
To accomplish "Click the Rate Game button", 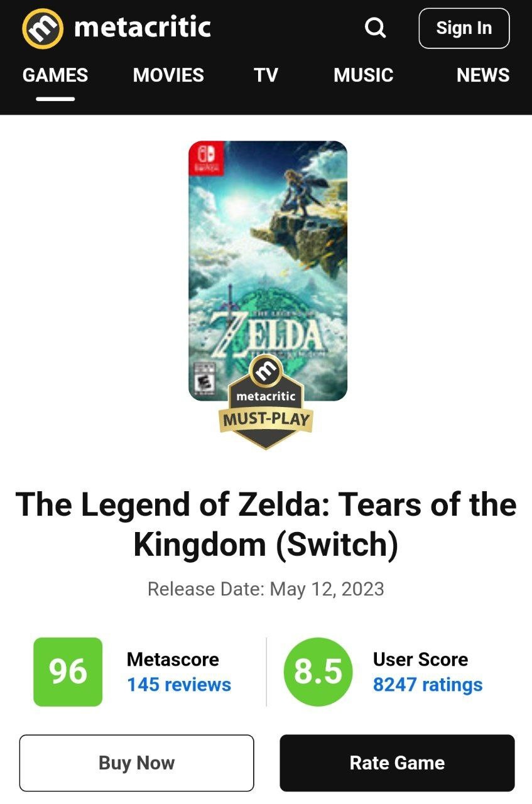I will tap(397, 763).
